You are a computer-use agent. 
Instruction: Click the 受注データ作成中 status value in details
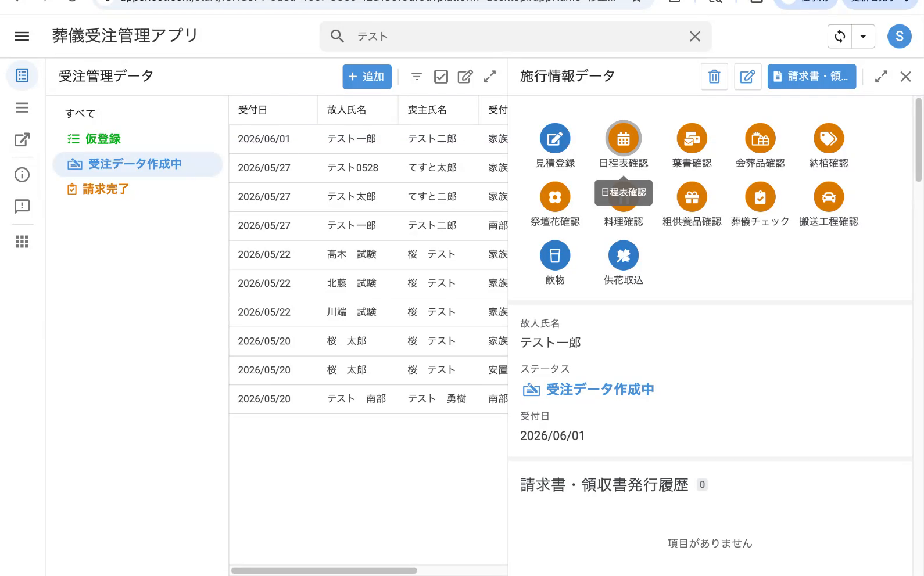point(589,390)
